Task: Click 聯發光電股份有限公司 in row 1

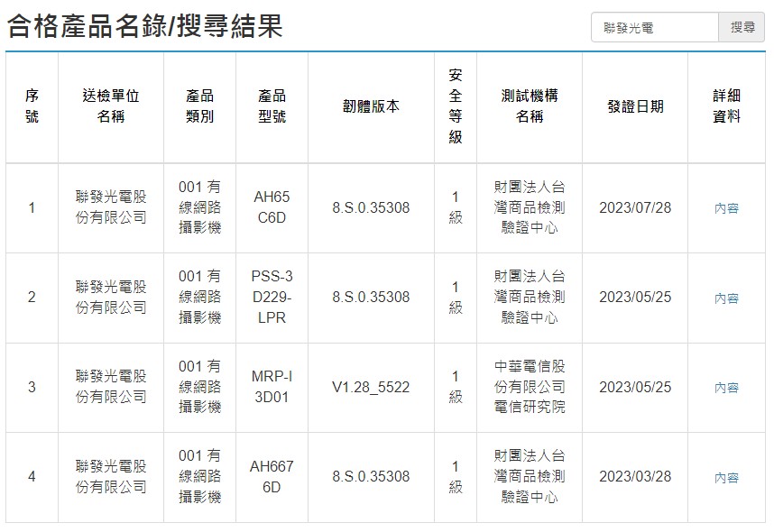Action: 111,207
